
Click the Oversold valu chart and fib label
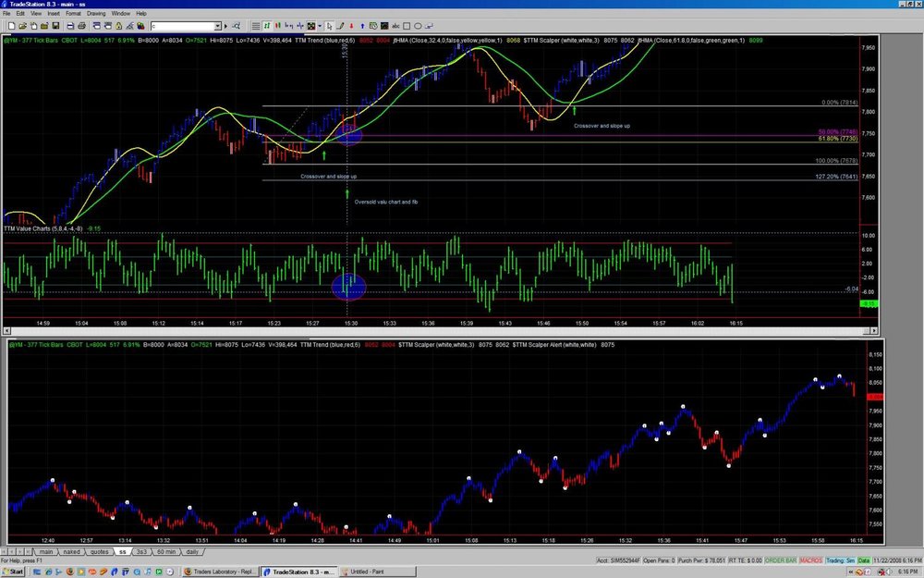386,202
